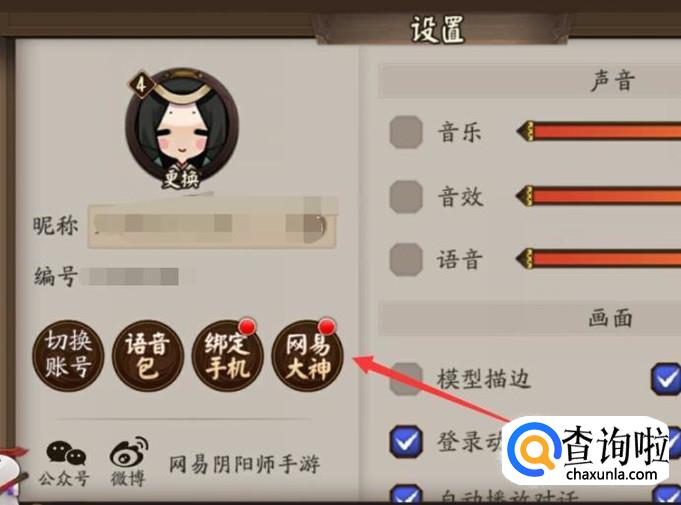Click the level 4 diamond badge
This screenshot has height=505, width=681.
141,85
